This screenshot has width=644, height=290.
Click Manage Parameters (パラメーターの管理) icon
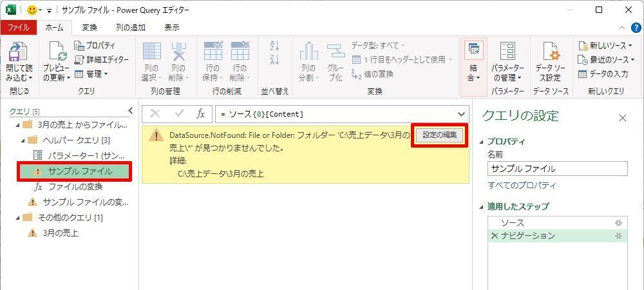pyautogui.click(x=507, y=51)
